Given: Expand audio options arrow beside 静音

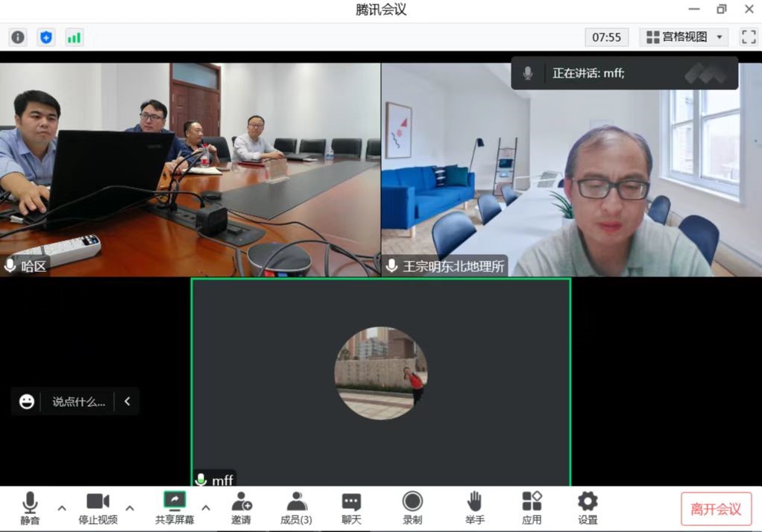Looking at the screenshot, I should point(62,508).
